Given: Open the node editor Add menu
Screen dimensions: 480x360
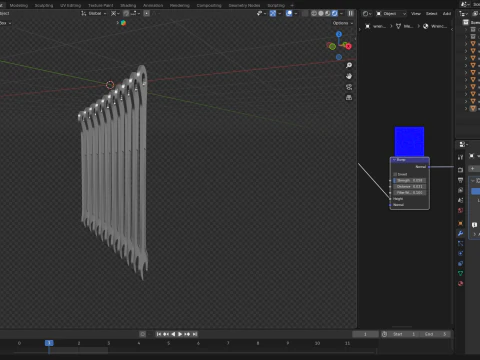Looking at the screenshot, I should click(x=447, y=13).
